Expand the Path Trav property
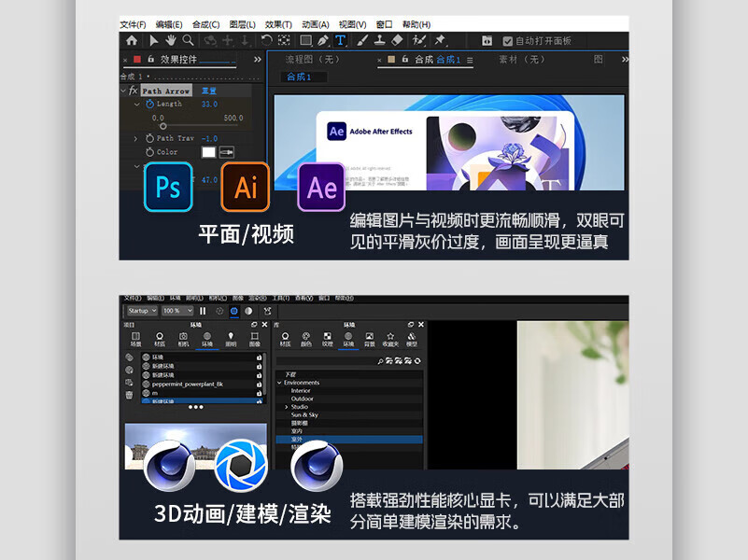 (x=136, y=138)
